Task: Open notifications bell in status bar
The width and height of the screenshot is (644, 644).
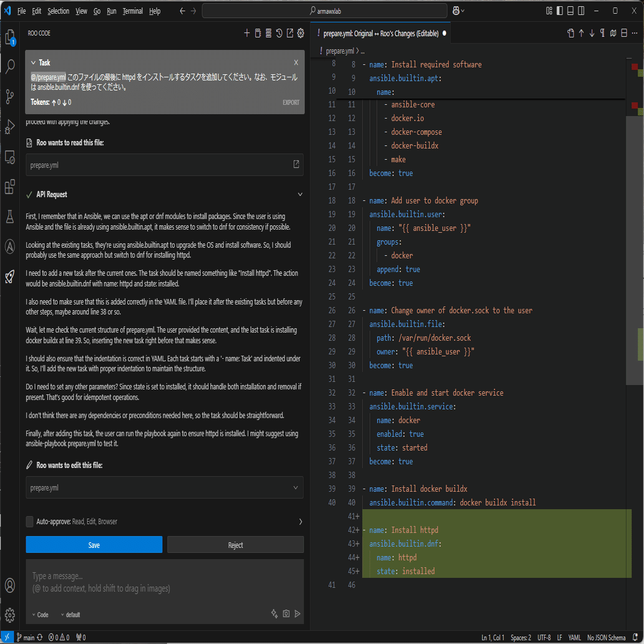Action: (x=635, y=637)
